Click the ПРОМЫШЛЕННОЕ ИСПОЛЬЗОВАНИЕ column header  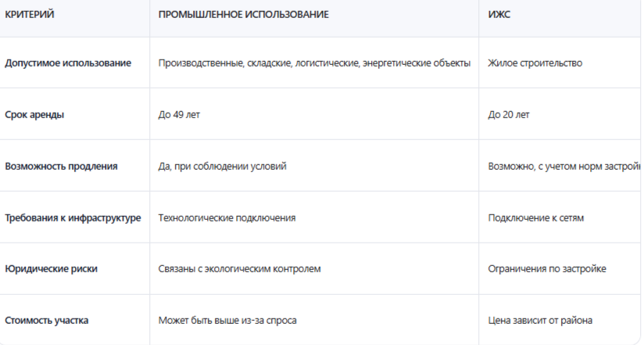coord(244,14)
